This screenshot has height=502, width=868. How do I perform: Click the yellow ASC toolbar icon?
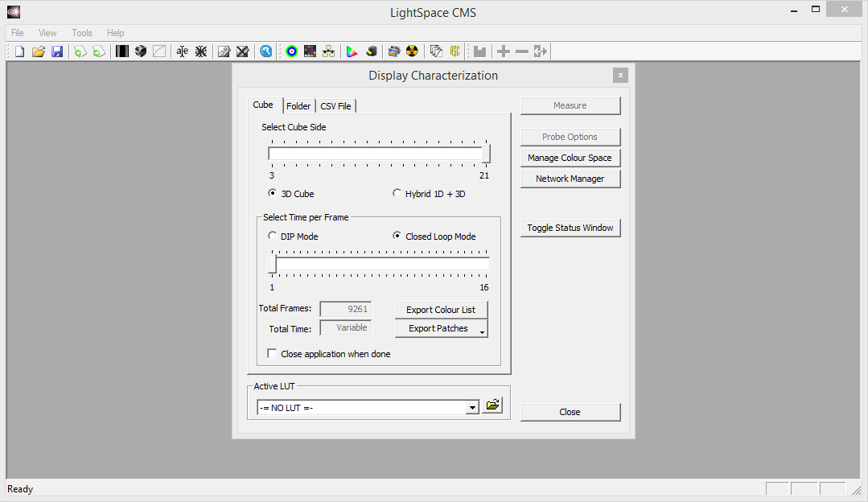(455, 51)
